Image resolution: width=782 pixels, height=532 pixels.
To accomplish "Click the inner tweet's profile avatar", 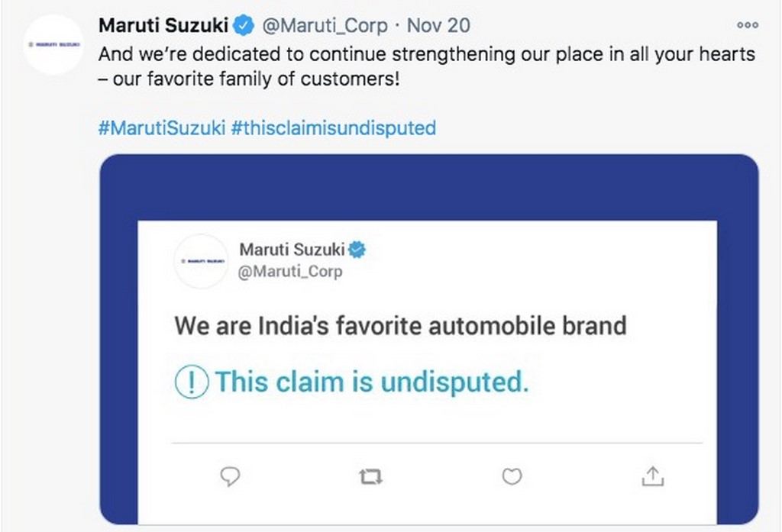I will point(201,260).
